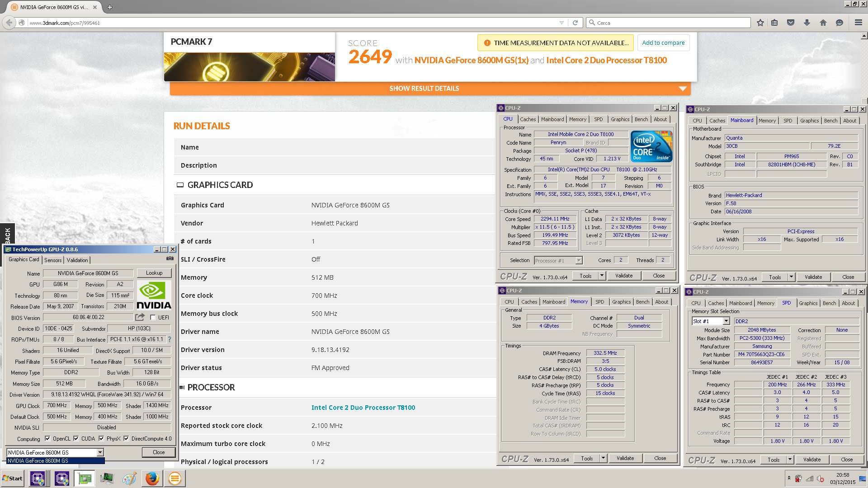Screen dimensions: 868x488
Task: Open the Tools dropdown arrow in CPU-Z SPD window
Action: (790, 460)
